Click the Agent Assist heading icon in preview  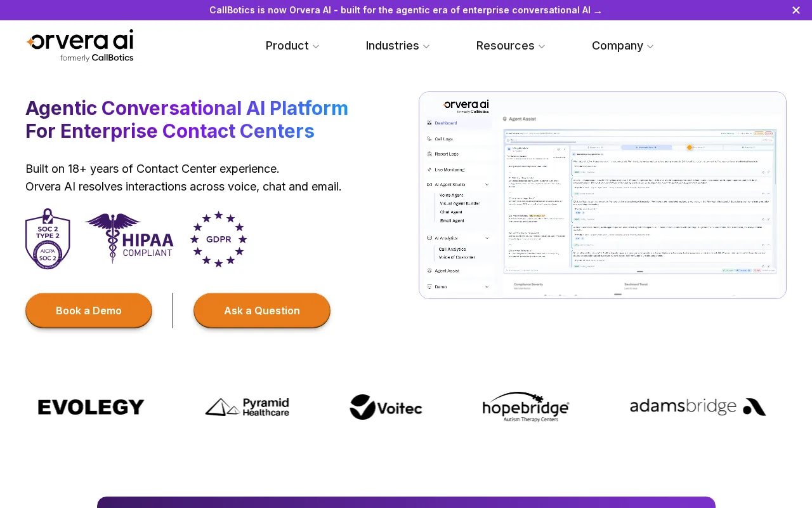pyautogui.click(x=505, y=119)
